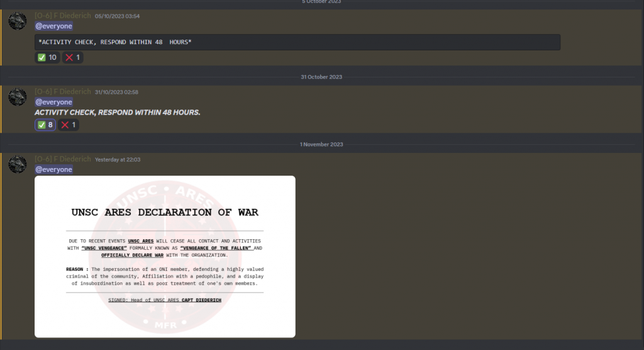Image resolution: width=644 pixels, height=350 pixels.
Task: Click the @everyone mention above the declaration image
Action: (x=53, y=170)
